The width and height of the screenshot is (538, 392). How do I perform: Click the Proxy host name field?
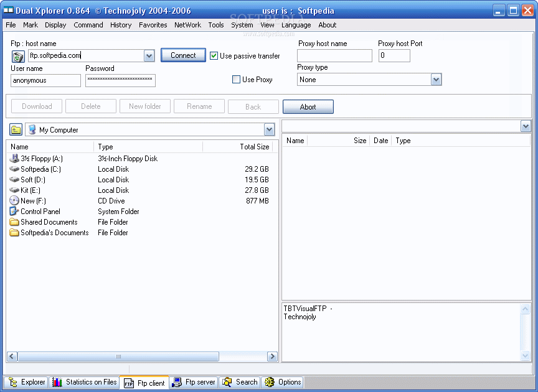(x=334, y=55)
